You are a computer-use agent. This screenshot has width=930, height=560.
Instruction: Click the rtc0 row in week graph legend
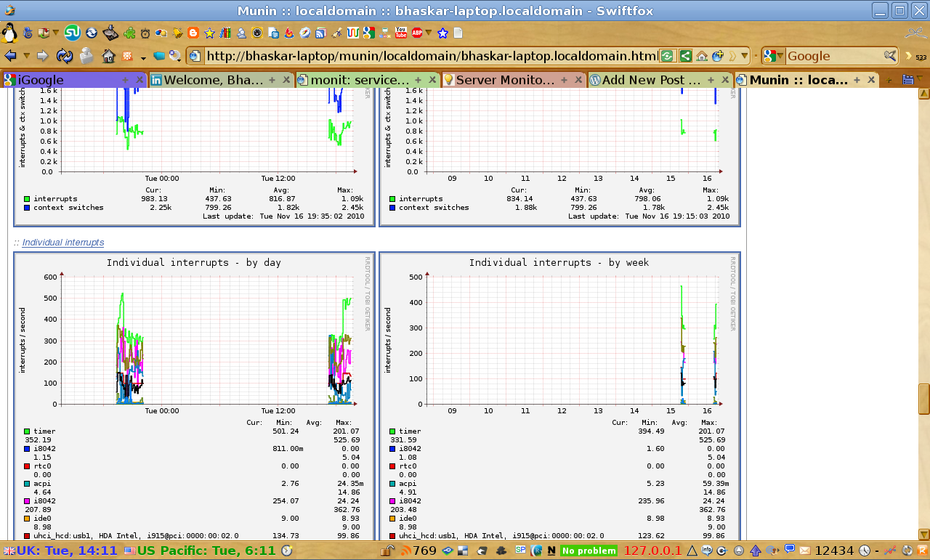[x=558, y=470]
